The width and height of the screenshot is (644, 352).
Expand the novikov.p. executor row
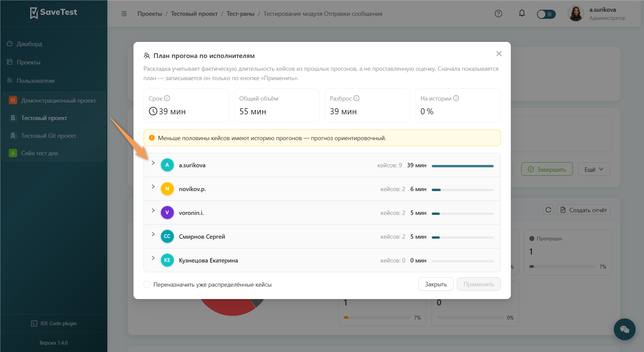(153, 187)
